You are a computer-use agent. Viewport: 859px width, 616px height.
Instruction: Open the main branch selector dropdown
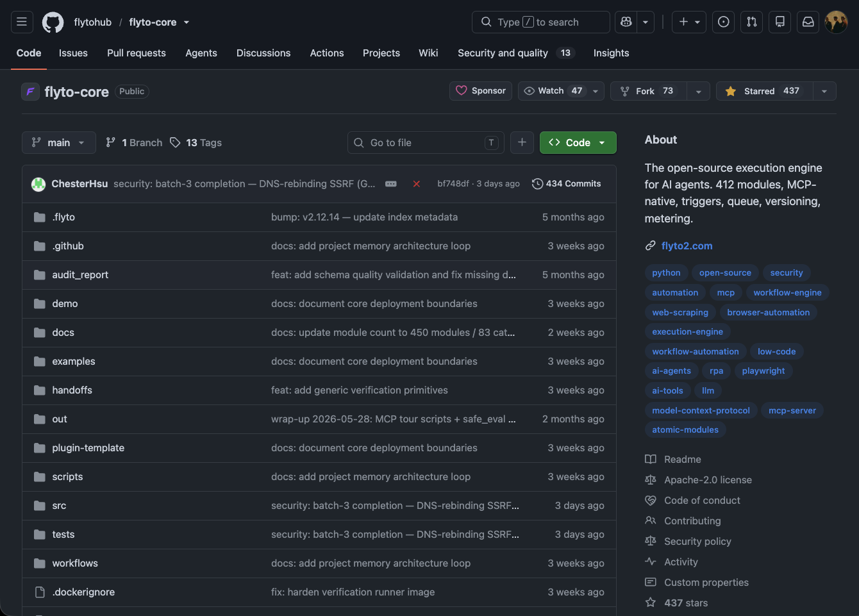click(59, 142)
